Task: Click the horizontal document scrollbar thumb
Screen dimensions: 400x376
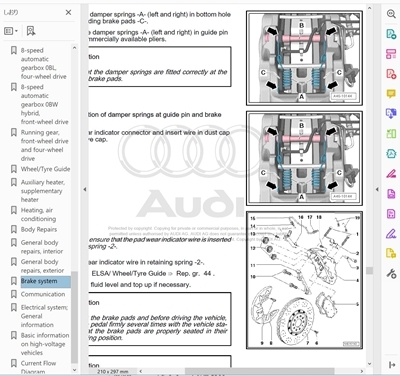Action: pyautogui.click(x=260, y=371)
